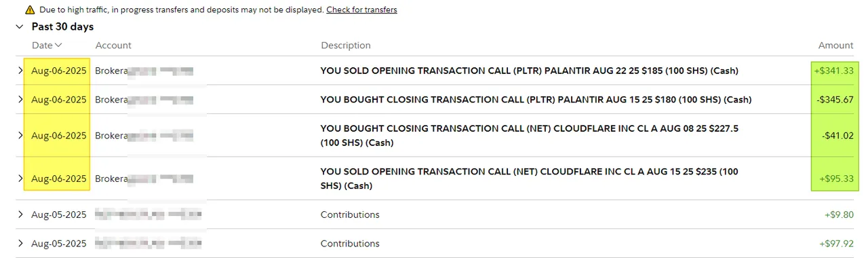868x258 pixels.
Task: Click the +$95.33 amount
Action: pos(837,179)
